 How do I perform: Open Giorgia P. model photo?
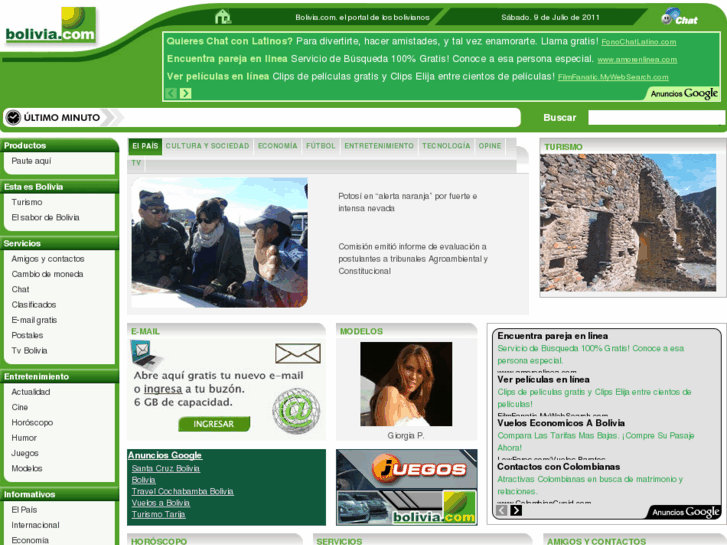tap(406, 384)
